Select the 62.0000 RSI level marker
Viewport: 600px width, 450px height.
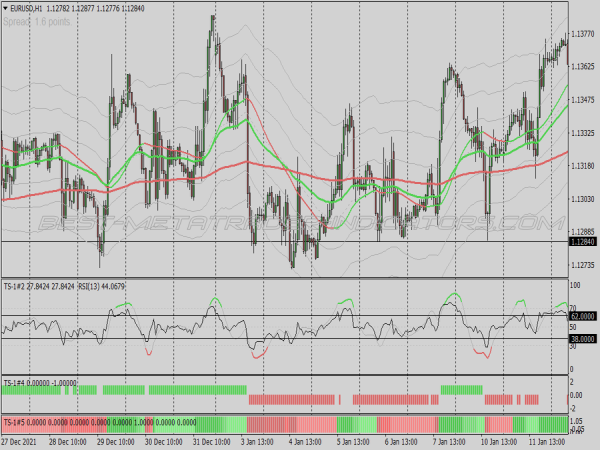pos(583,316)
